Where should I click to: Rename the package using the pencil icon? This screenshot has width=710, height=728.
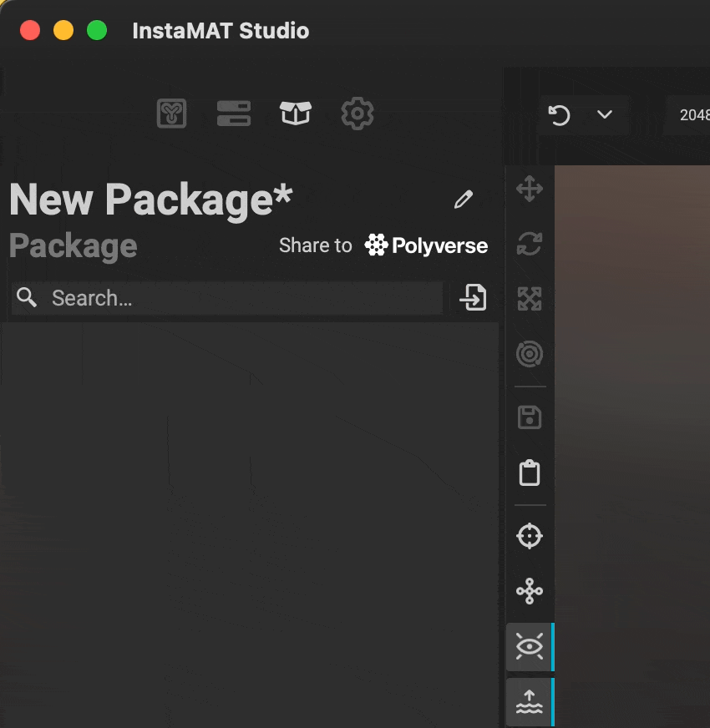[464, 200]
